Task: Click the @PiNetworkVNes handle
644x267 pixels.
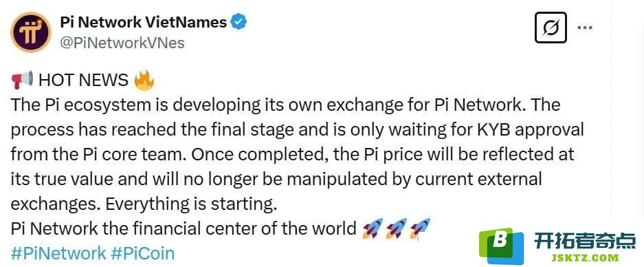Action: (x=122, y=43)
